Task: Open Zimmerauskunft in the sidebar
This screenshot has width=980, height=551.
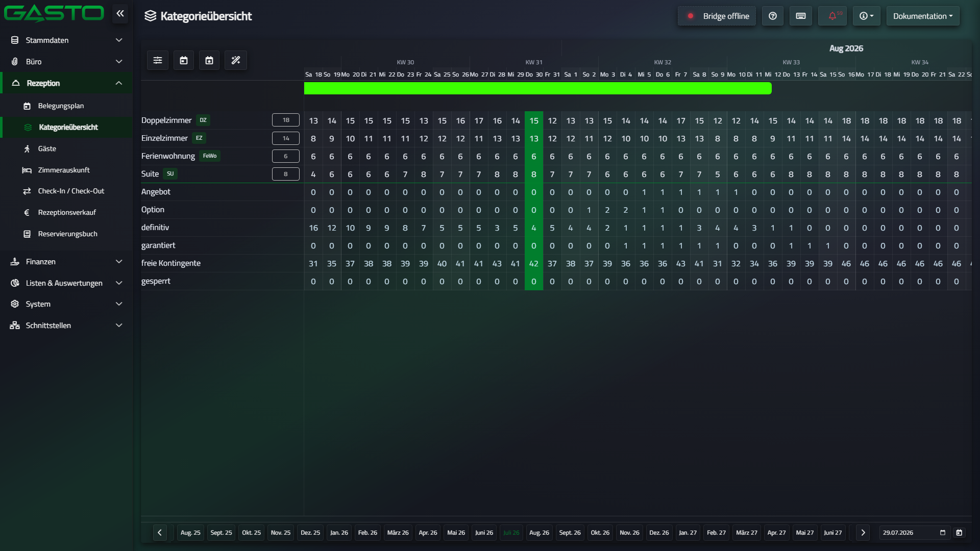Action: click(66, 170)
